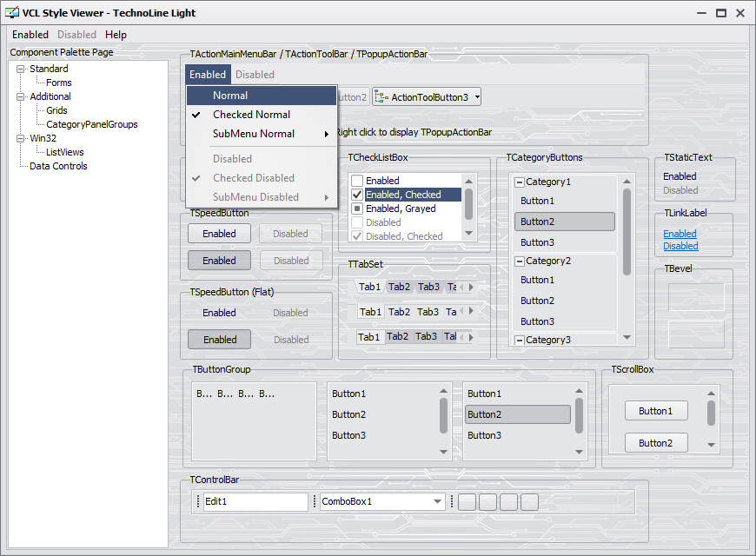Image resolution: width=756 pixels, height=556 pixels.
Task: Click last blank ControlBar toolbar button
Action: (x=529, y=502)
